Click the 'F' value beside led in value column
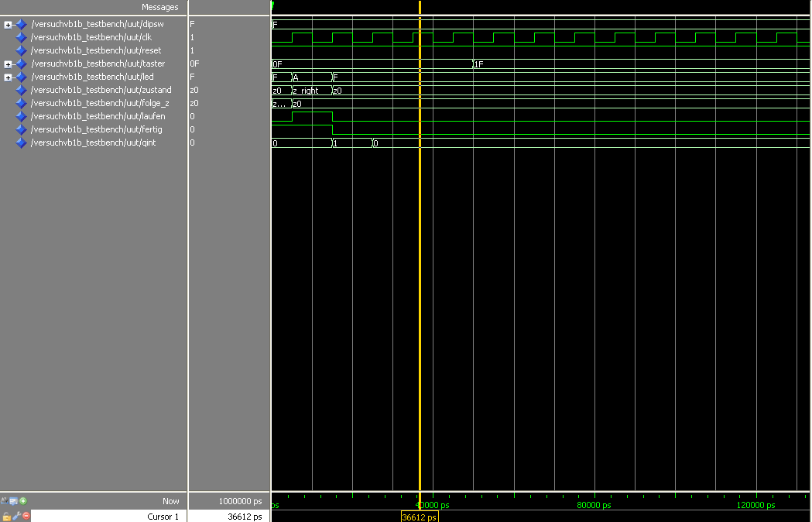The height and width of the screenshot is (522, 812). click(192, 77)
